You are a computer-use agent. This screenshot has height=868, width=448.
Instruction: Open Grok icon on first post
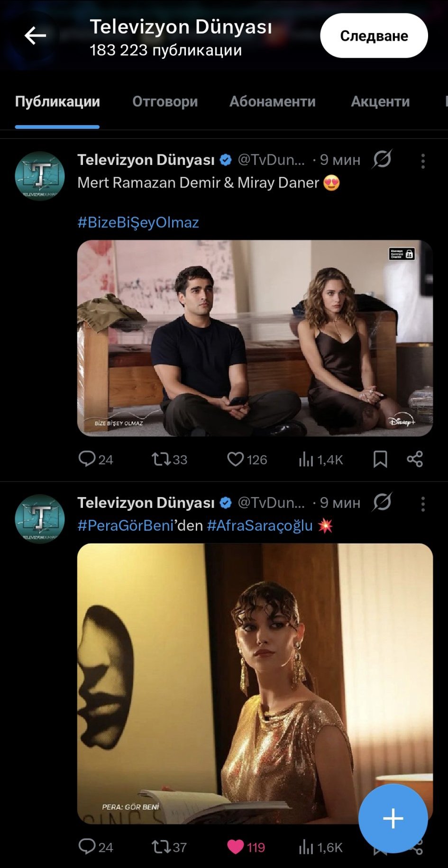click(382, 160)
